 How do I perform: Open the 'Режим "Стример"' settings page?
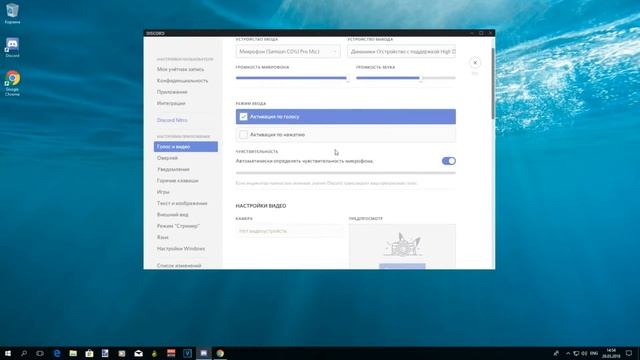click(178, 226)
